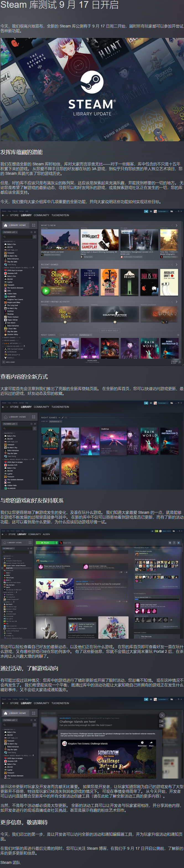
Task: Select 'Kingdom Two Crowns' in the sidebar list
Action: (x=15, y=299)
